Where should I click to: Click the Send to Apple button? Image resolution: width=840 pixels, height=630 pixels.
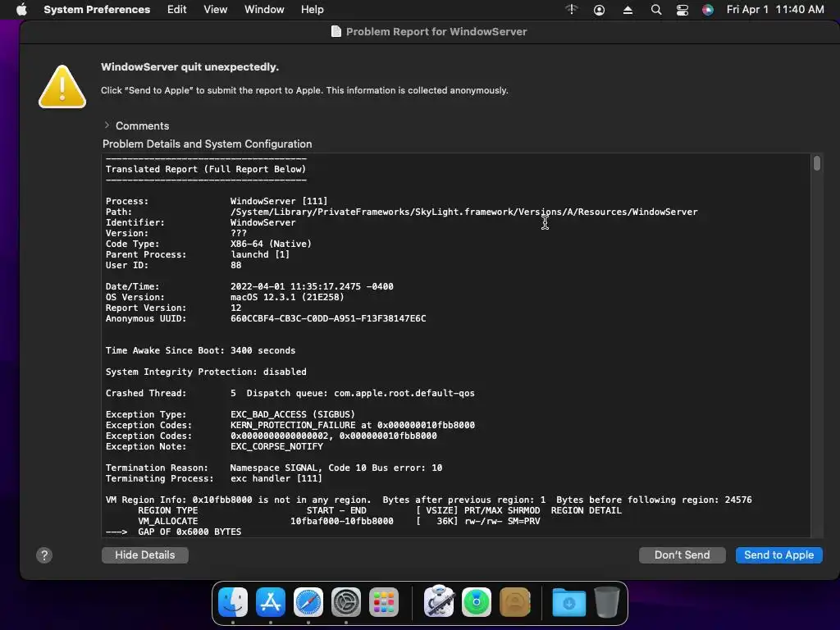click(x=779, y=555)
